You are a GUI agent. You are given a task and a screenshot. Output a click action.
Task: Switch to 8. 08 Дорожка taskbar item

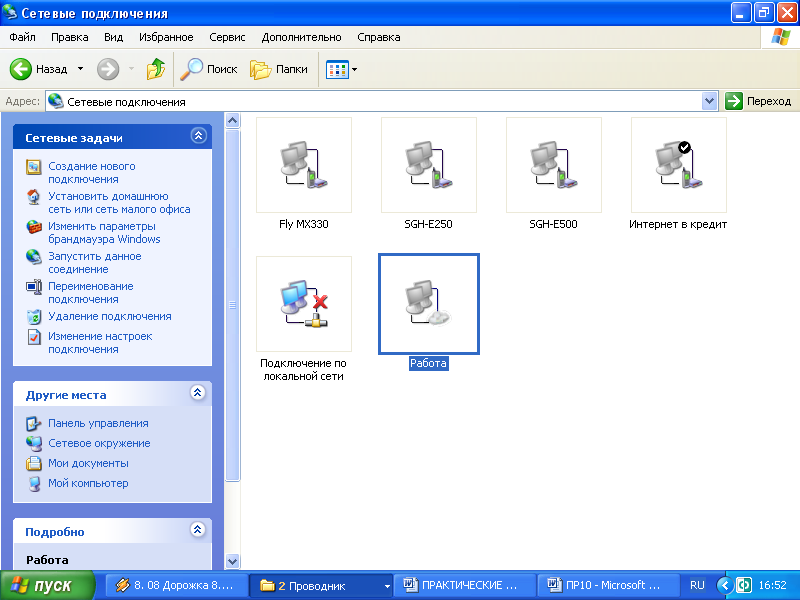pyautogui.click(x=177, y=585)
